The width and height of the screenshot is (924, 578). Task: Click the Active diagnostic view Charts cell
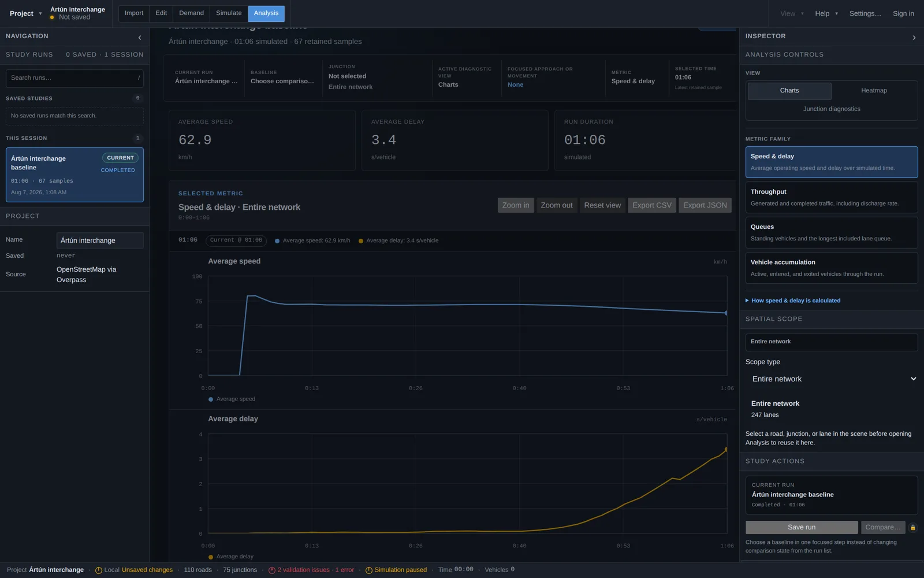tap(465, 77)
